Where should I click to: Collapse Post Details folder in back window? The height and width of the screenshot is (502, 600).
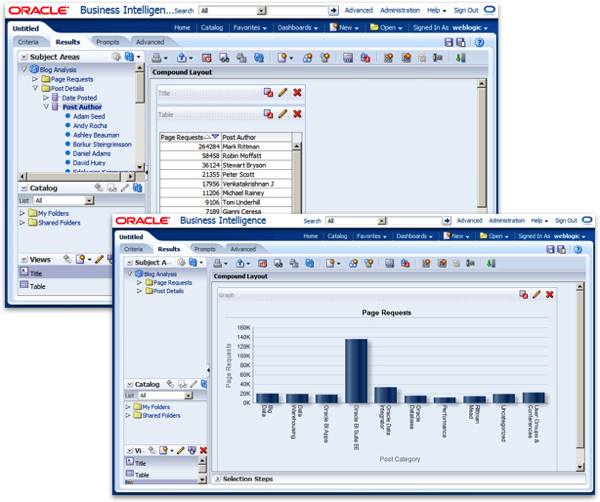(x=35, y=88)
